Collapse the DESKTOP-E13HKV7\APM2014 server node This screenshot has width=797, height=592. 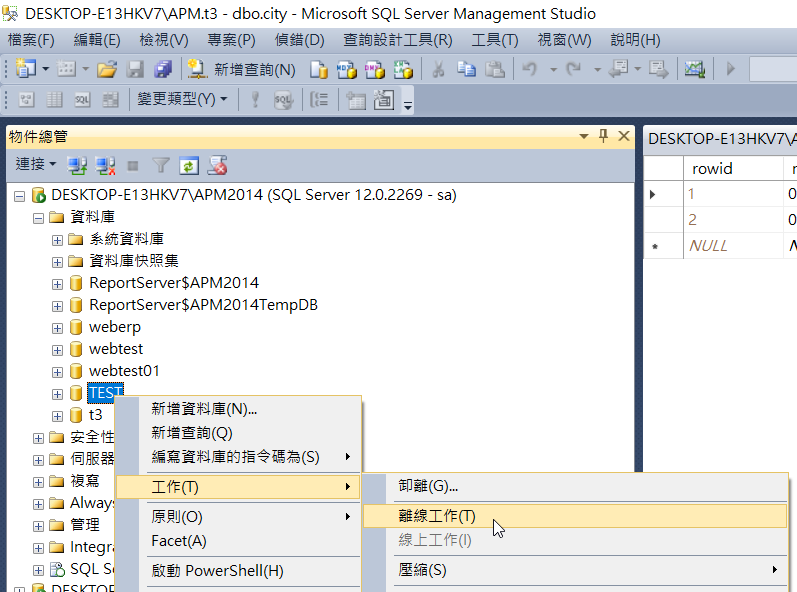tap(19, 196)
